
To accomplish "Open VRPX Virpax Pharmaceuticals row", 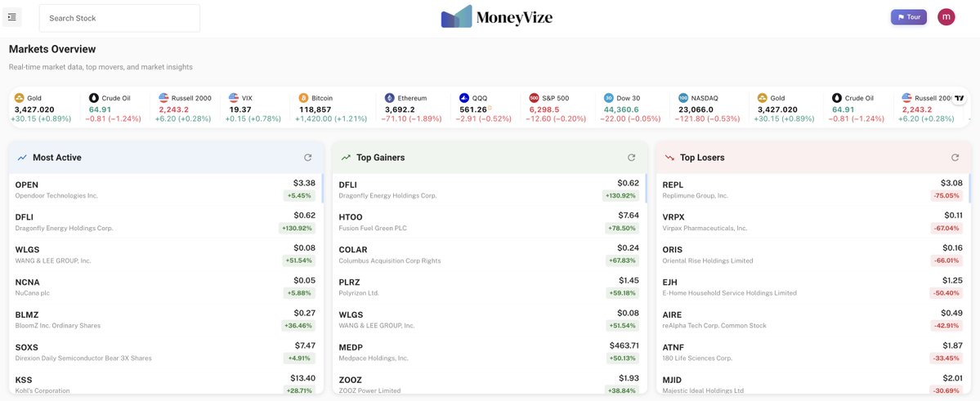I will point(812,222).
